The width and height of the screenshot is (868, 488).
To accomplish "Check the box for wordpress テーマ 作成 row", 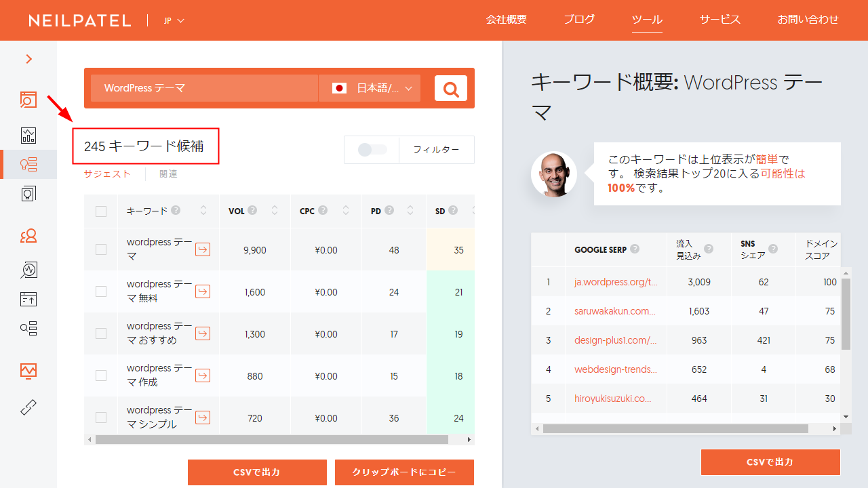I will pos(101,375).
